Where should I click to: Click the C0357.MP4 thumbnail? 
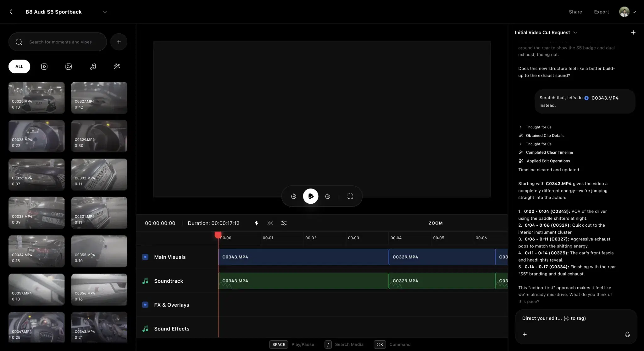pyautogui.click(x=36, y=290)
